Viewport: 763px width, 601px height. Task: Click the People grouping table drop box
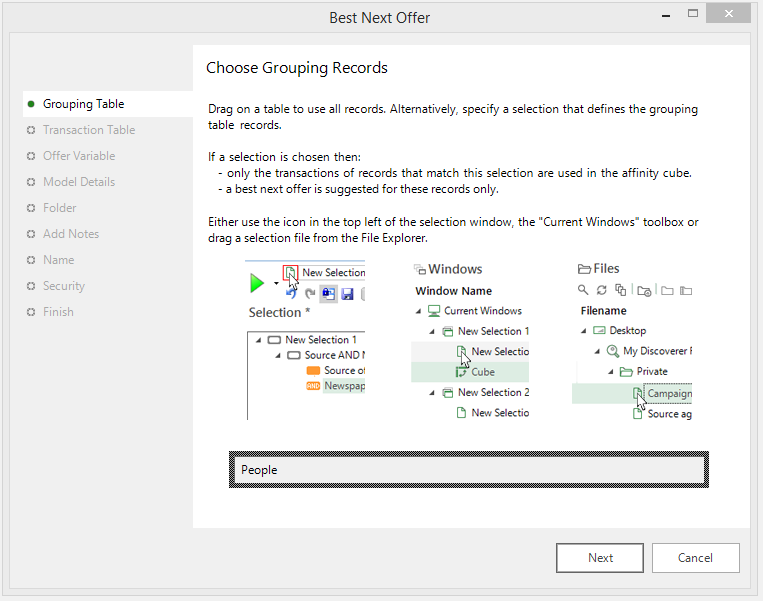[469, 470]
